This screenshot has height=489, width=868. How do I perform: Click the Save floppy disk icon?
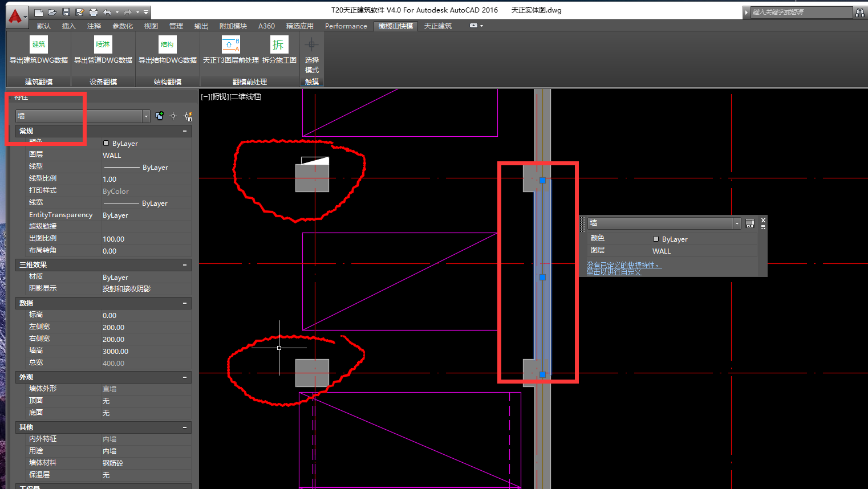[x=66, y=12]
